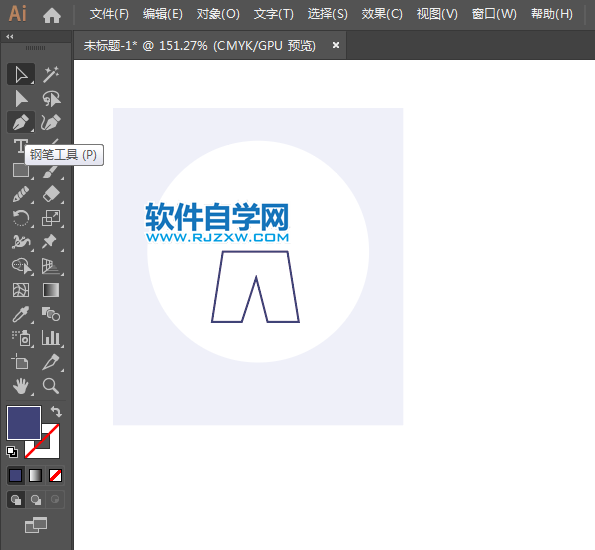Select the Paintbrush tool
Viewport: 595px width, 550px height.
[x=51, y=172]
